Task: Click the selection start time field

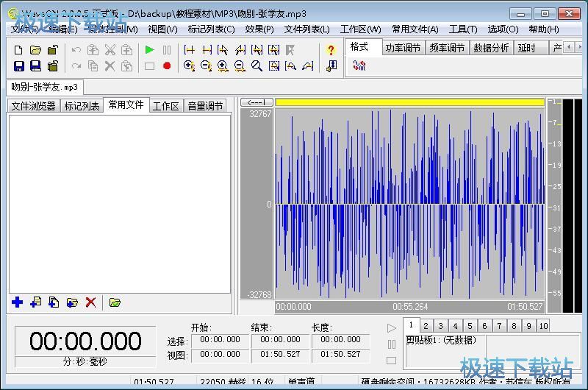Action: click(220, 340)
